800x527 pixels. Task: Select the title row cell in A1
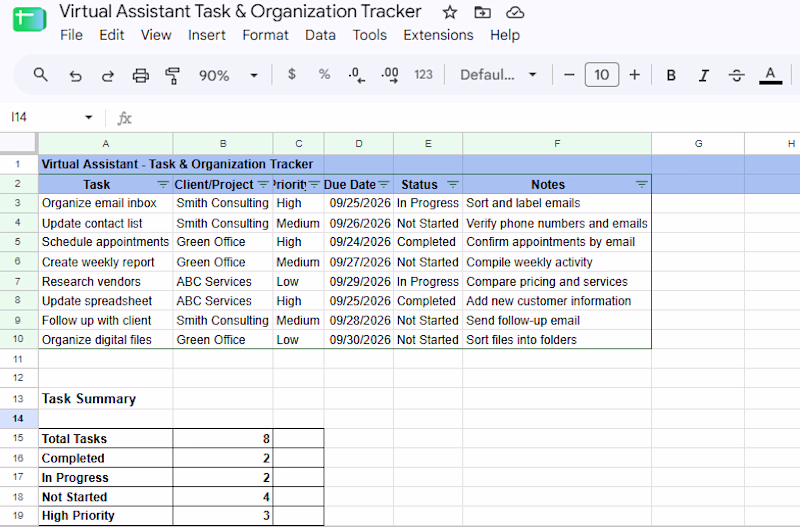point(106,164)
